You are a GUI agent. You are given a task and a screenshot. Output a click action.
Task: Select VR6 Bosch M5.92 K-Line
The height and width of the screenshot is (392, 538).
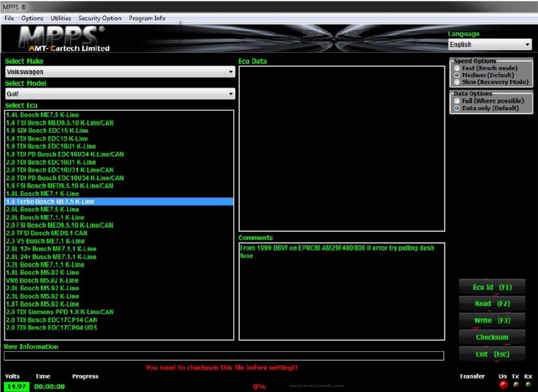tap(119, 280)
